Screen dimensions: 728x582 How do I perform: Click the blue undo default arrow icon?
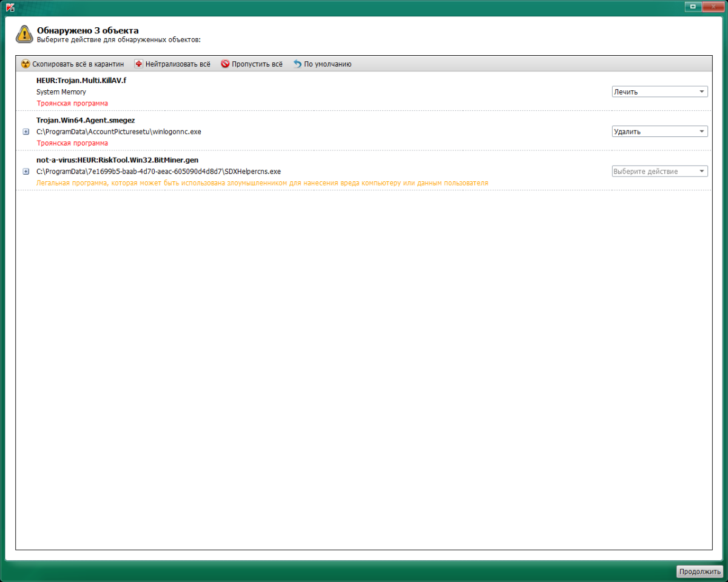click(x=297, y=64)
